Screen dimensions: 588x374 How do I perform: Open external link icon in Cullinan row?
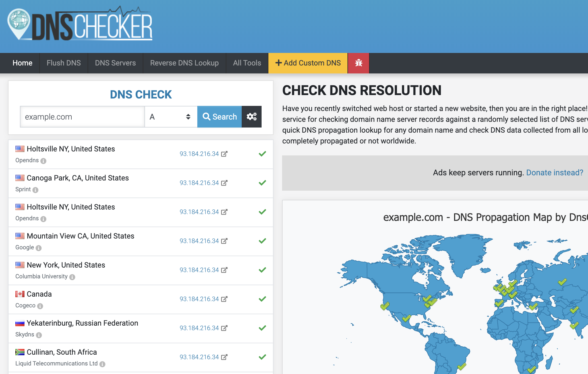224,357
